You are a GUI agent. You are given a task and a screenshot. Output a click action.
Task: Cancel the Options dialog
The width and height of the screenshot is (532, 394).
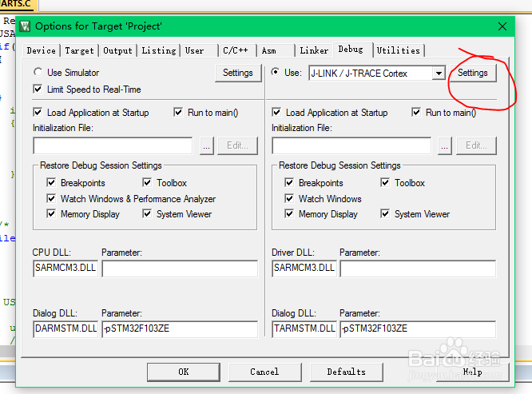(x=264, y=372)
